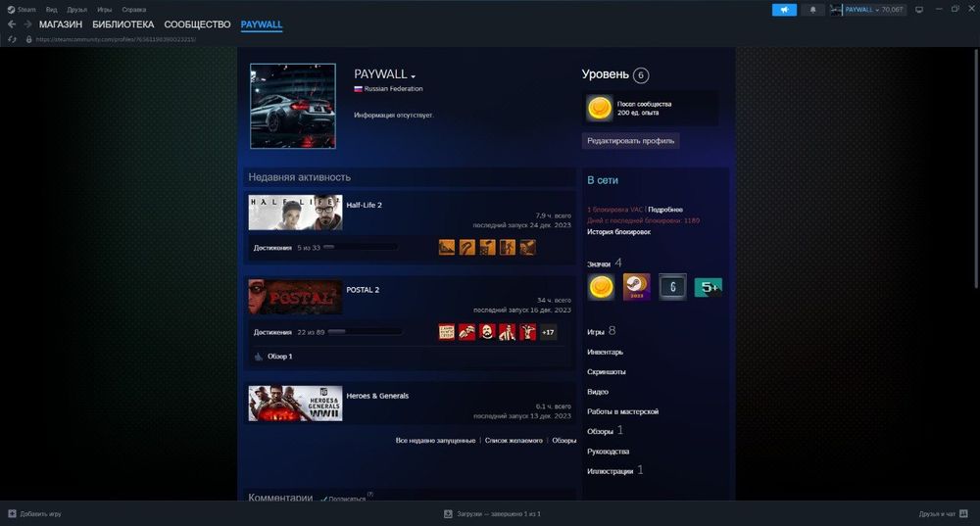Viewport: 980px width, 526px height.
Task: Click the Steam Awards 2023 badge
Action: [x=636, y=287]
